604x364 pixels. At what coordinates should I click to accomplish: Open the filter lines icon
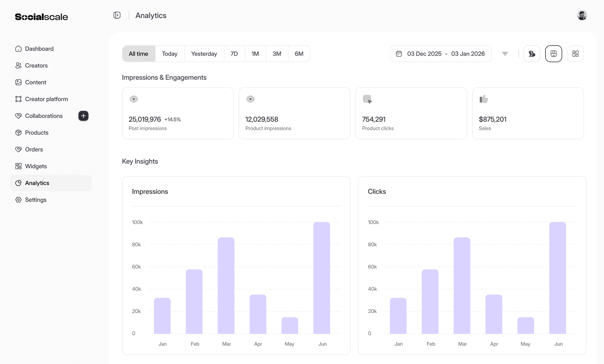(505, 54)
